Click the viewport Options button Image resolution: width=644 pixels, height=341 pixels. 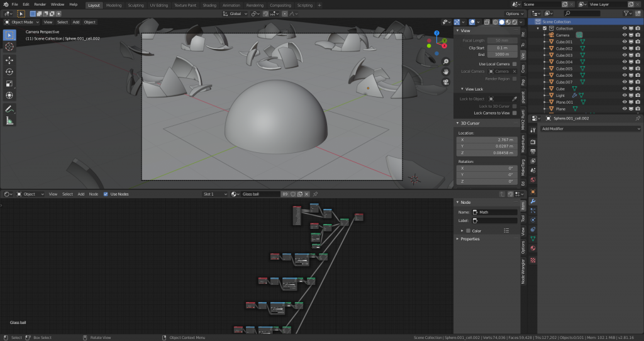(x=513, y=13)
